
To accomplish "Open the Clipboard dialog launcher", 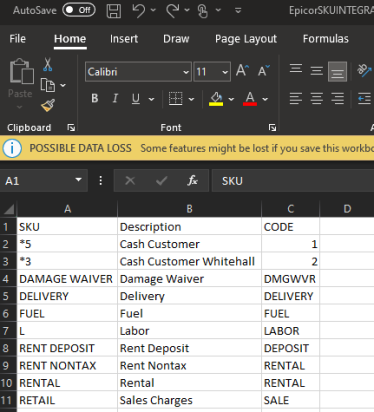I will 71,127.
